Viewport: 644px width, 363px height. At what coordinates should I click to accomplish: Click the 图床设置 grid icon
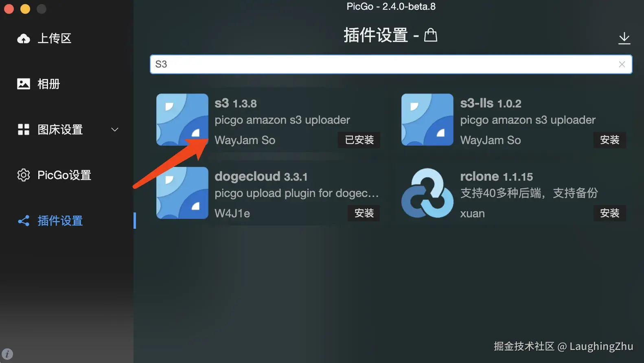[23, 129]
